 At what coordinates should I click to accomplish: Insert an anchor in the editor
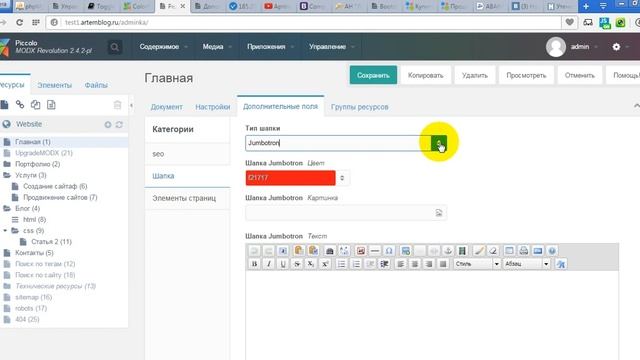click(x=448, y=251)
